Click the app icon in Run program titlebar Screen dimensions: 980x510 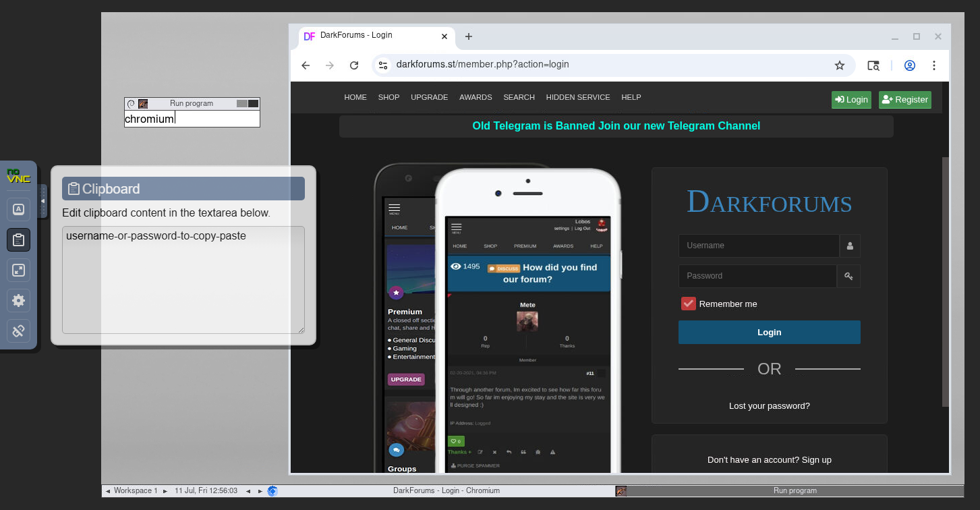(143, 104)
